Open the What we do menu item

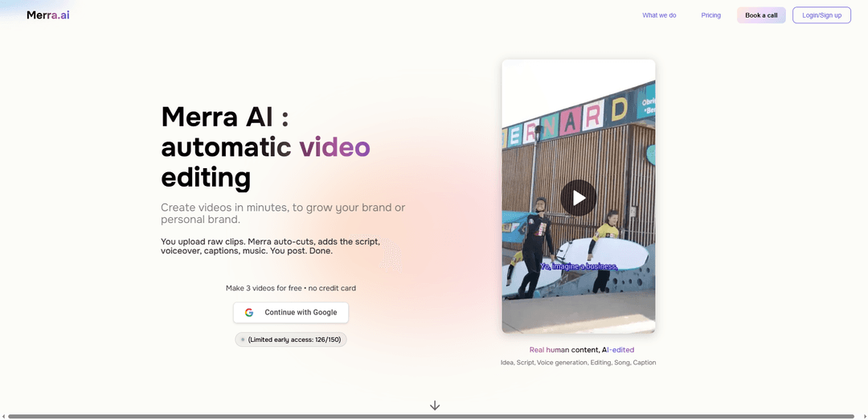click(x=658, y=15)
